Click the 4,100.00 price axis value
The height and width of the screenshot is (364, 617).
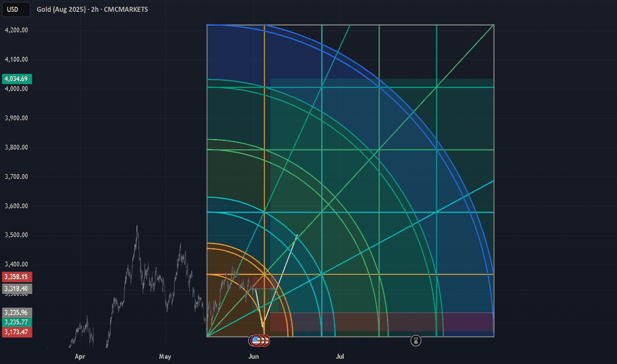pyautogui.click(x=17, y=60)
